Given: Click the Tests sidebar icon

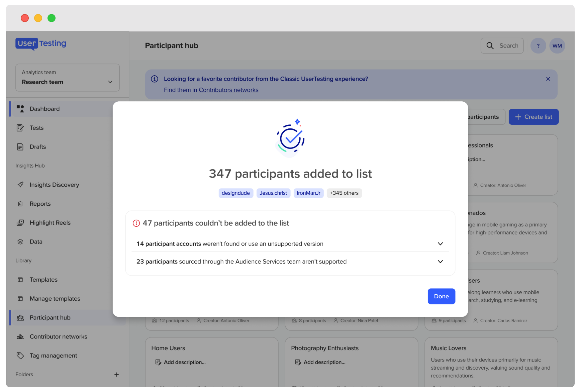Looking at the screenshot, I should click(x=20, y=128).
